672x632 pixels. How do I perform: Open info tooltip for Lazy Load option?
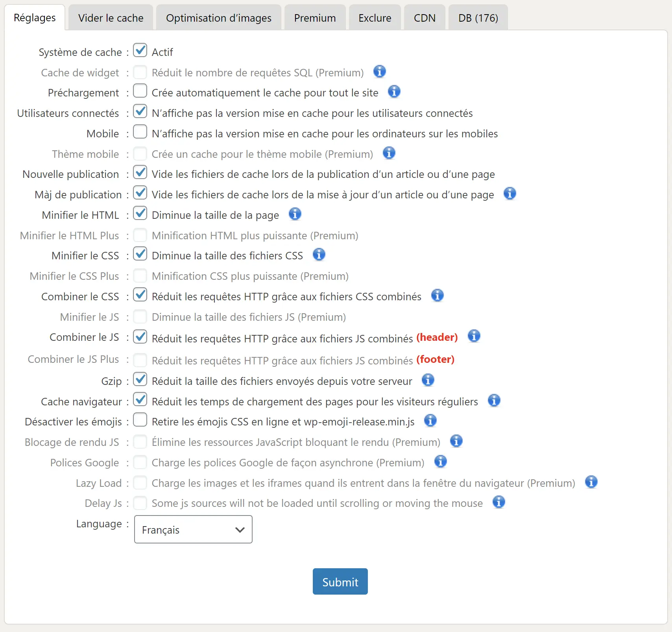coord(591,482)
